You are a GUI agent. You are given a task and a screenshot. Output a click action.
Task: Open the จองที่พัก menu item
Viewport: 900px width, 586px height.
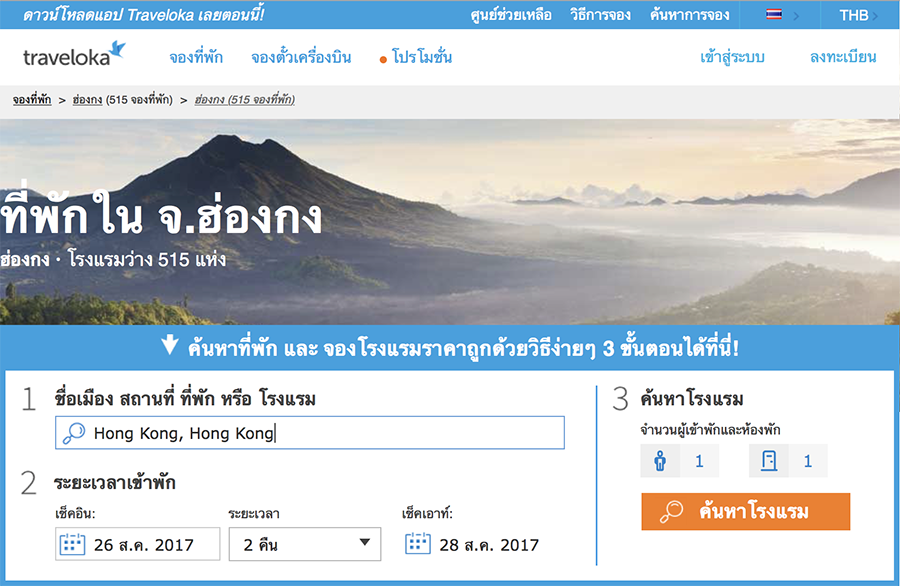196,57
